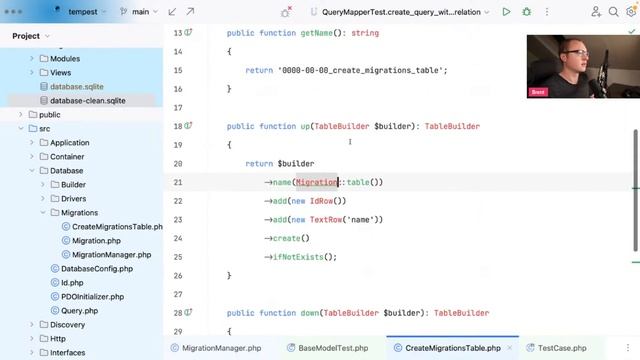The image size is (640, 360).
Task: Select database.sqlite in project tree
Action: click(x=77, y=87)
